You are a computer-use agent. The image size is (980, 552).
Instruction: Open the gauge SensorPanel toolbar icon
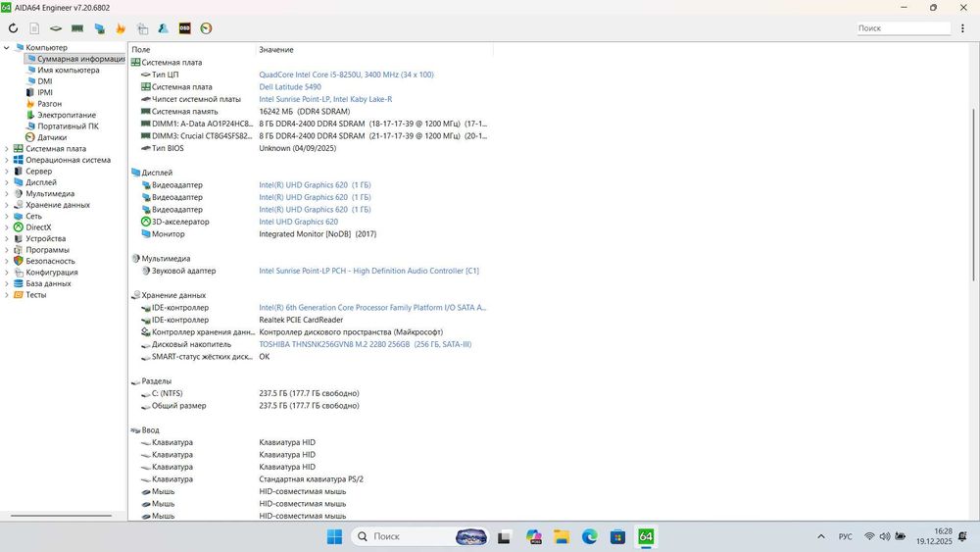(x=206, y=28)
